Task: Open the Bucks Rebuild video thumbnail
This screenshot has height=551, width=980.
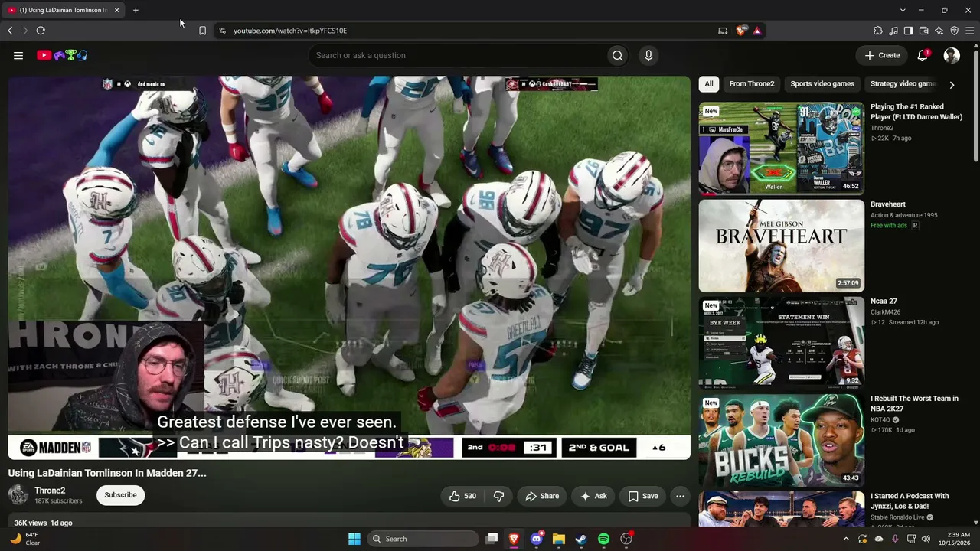Action: coord(781,440)
